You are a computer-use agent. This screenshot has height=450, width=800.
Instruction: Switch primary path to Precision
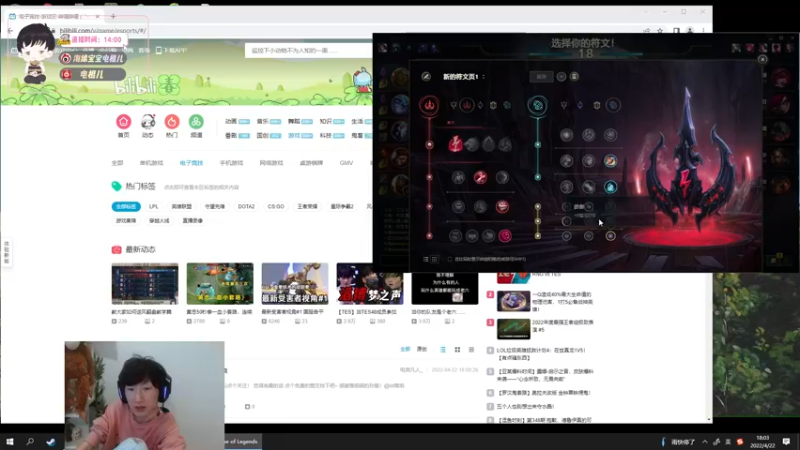pos(454,105)
